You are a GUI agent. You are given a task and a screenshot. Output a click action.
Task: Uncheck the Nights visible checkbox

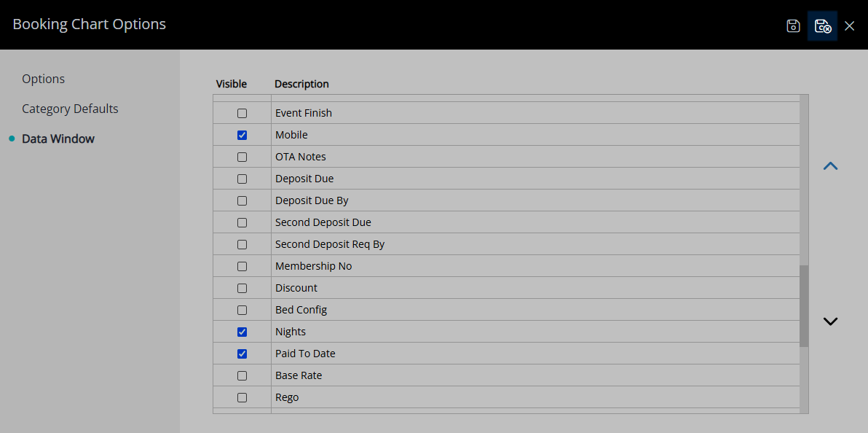(x=242, y=332)
